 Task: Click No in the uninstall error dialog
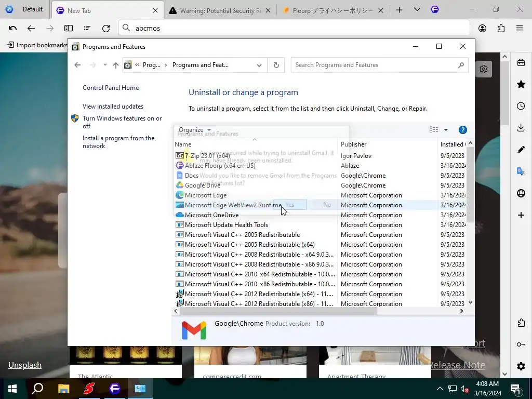[x=327, y=205]
